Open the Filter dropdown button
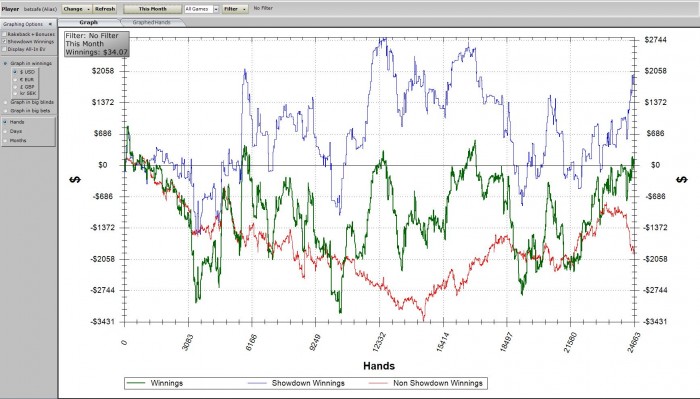 click(235, 9)
